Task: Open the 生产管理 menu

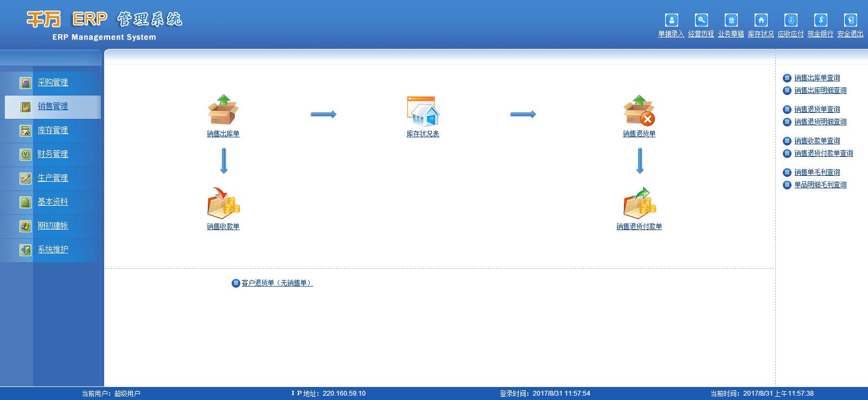Action: click(x=53, y=178)
